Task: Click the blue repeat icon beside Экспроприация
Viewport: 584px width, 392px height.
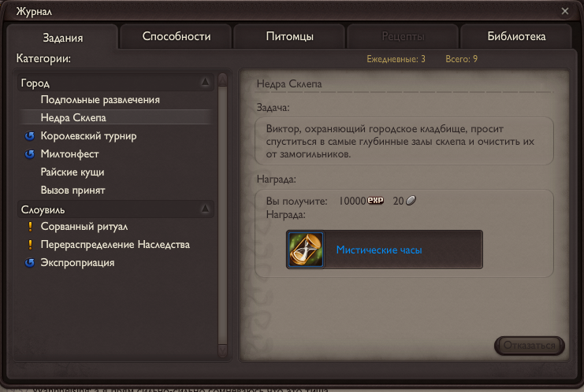Action: [x=30, y=263]
